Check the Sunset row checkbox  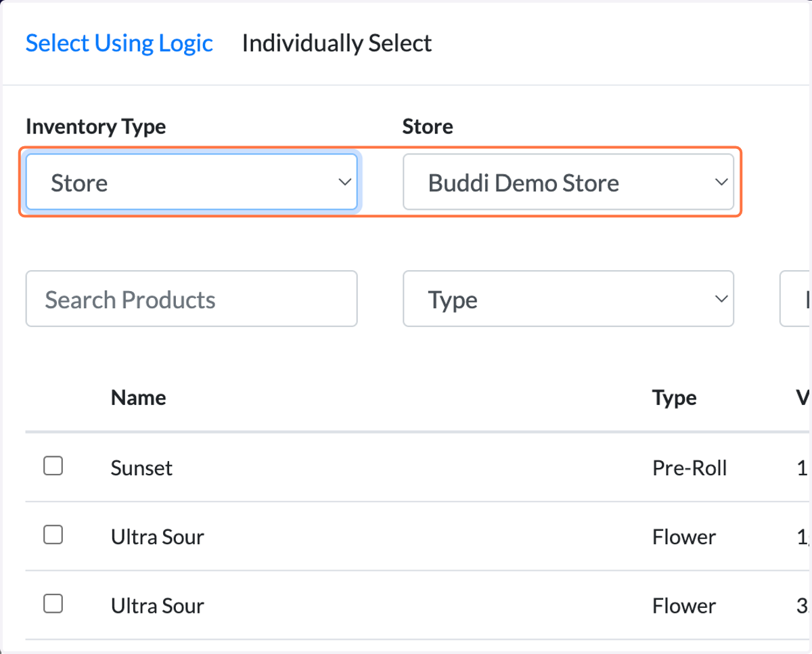point(53,466)
